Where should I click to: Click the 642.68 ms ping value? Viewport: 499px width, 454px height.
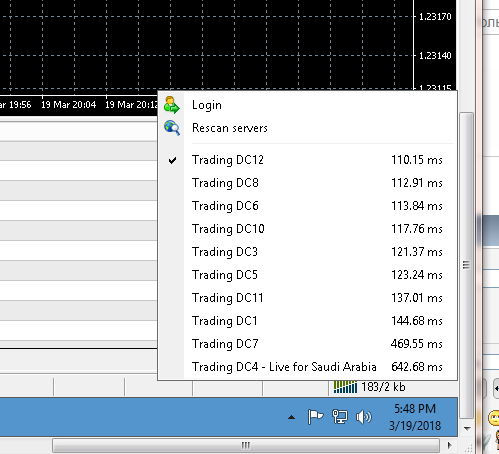point(417,367)
